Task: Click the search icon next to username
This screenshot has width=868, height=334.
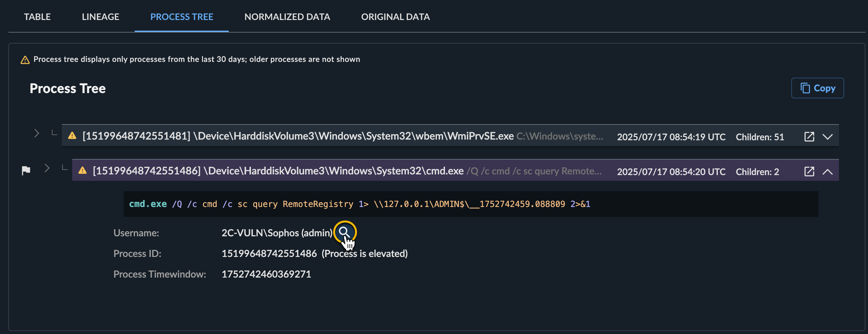Action: 344,232
